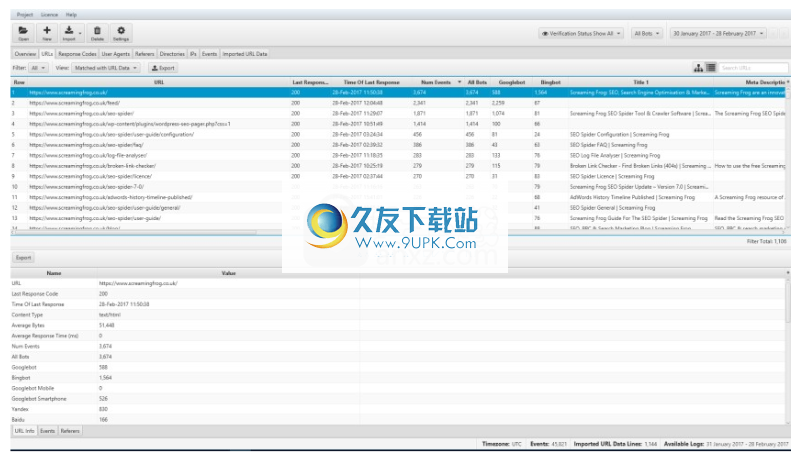Click the Yandex details row
Screen dimensions: 791x453
point(399,409)
